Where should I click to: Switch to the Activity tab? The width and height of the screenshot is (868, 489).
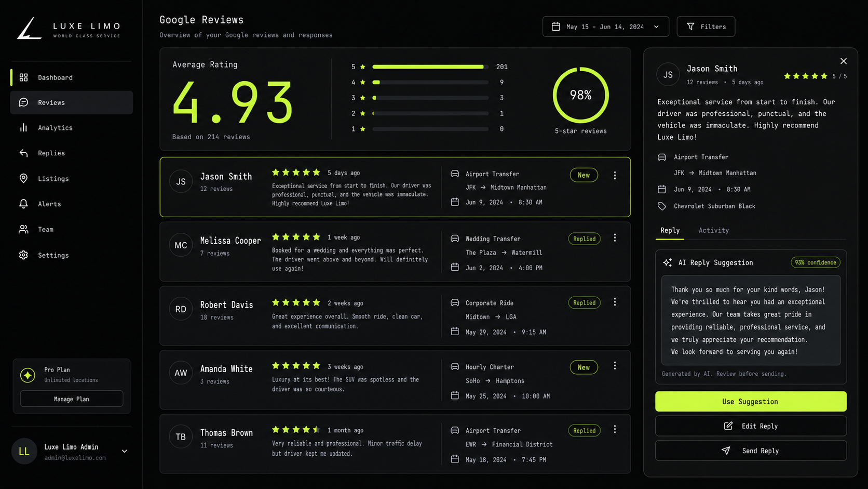point(714,230)
